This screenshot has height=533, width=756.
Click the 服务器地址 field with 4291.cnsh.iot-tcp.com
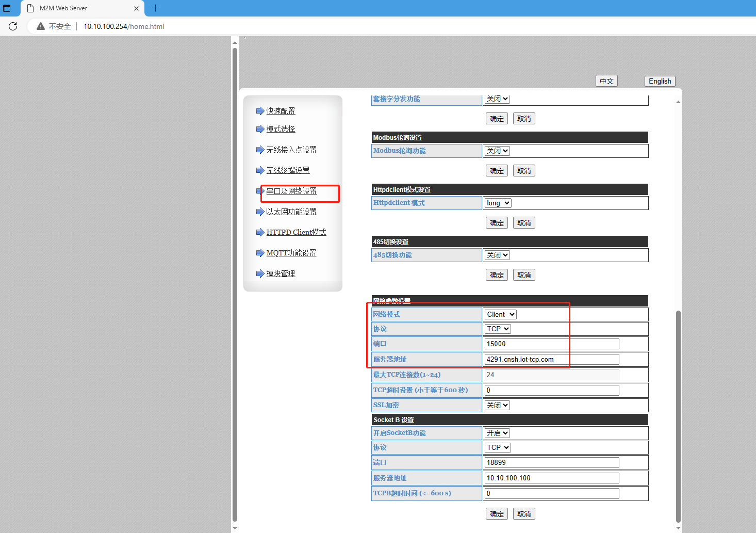click(x=551, y=359)
